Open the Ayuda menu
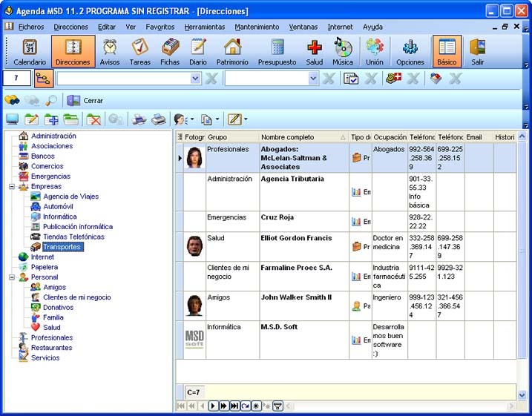This screenshot has width=532, height=416. pyautogui.click(x=372, y=27)
